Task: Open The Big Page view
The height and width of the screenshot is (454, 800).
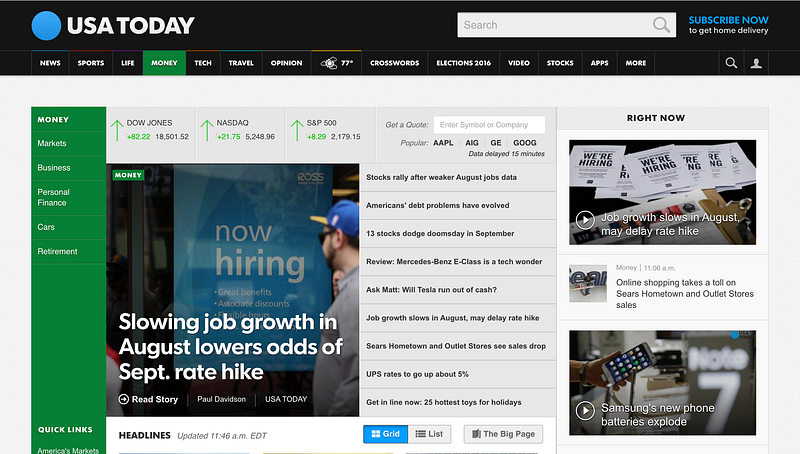Action: pyautogui.click(x=503, y=434)
